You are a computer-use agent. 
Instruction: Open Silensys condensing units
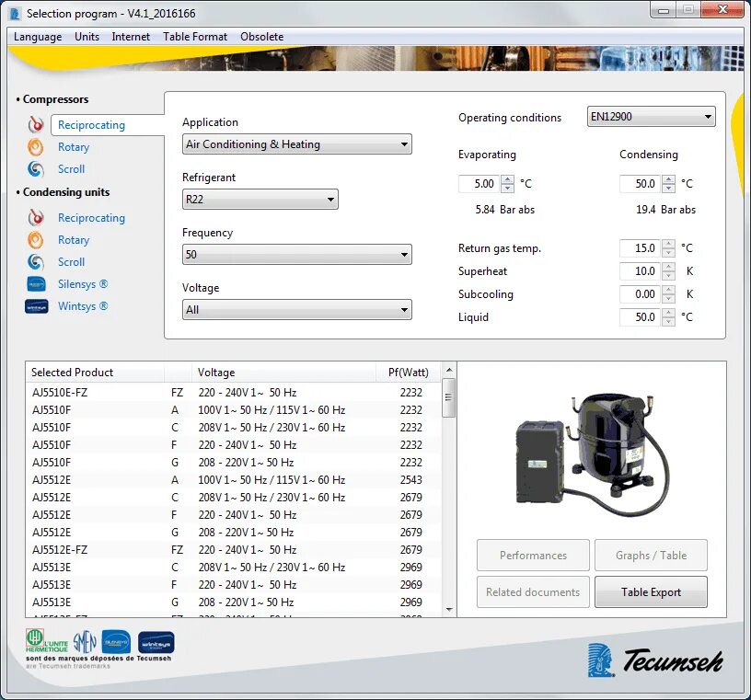point(83,284)
